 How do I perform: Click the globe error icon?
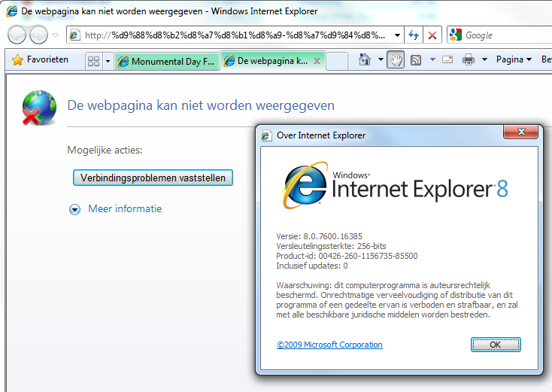[x=39, y=108]
